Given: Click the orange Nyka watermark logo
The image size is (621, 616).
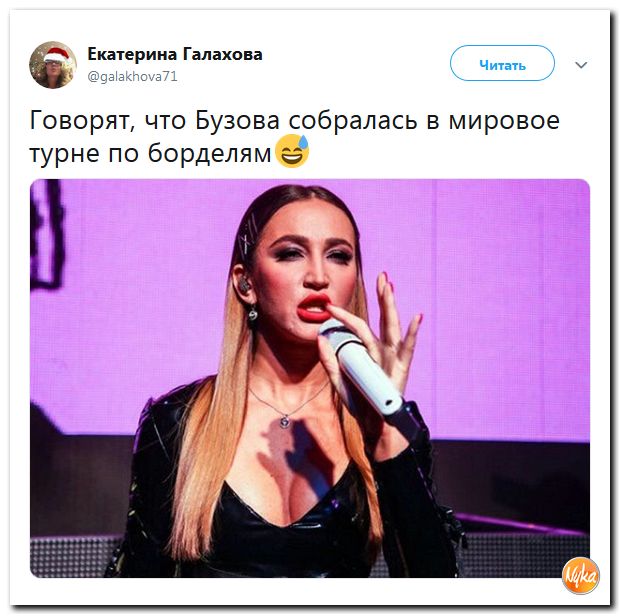Looking at the screenshot, I should tap(581, 576).
